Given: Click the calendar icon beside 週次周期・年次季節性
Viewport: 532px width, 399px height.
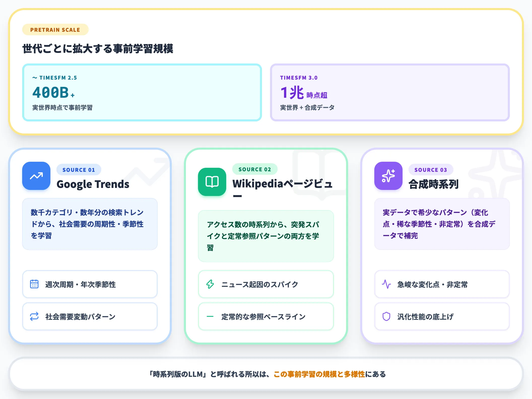Looking at the screenshot, I should [34, 284].
